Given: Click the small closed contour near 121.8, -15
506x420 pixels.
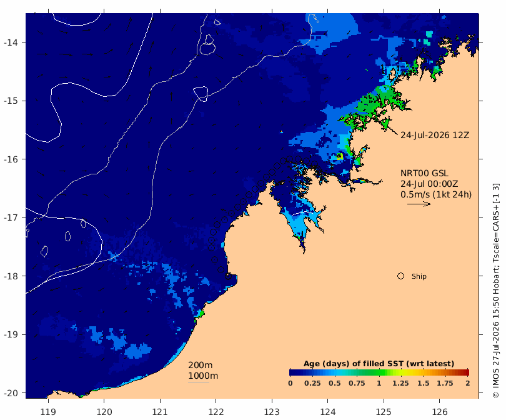Looking at the screenshot, I should pyautogui.click(x=201, y=94).
